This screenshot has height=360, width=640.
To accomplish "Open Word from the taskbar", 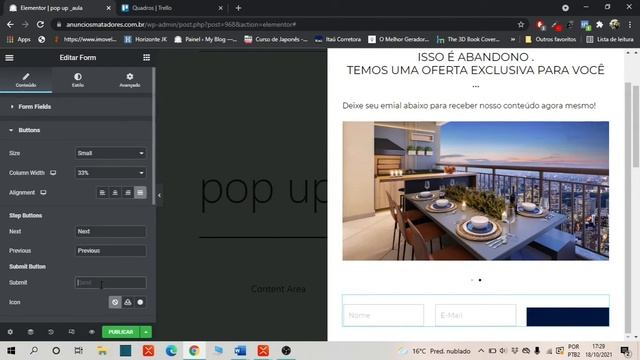I will [x=240, y=351].
